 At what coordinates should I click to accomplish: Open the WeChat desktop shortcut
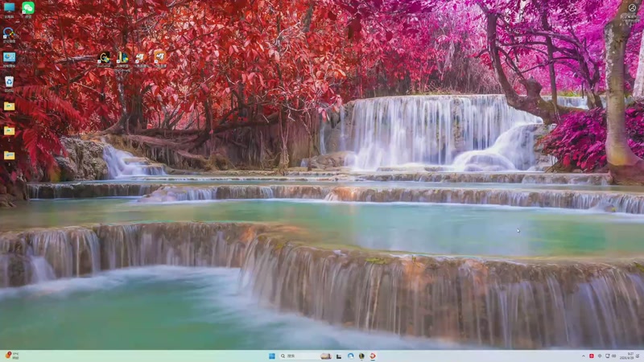[28, 8]
